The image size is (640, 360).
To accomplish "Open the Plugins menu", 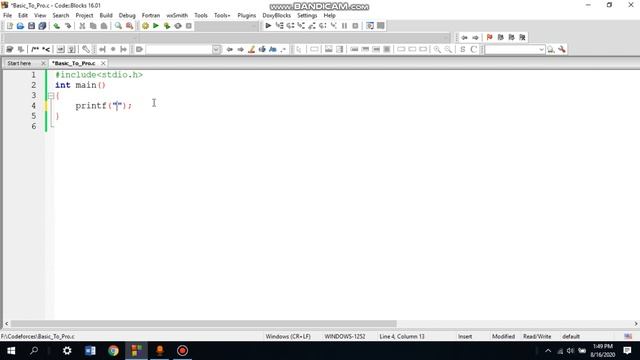I will coord(247,15).
